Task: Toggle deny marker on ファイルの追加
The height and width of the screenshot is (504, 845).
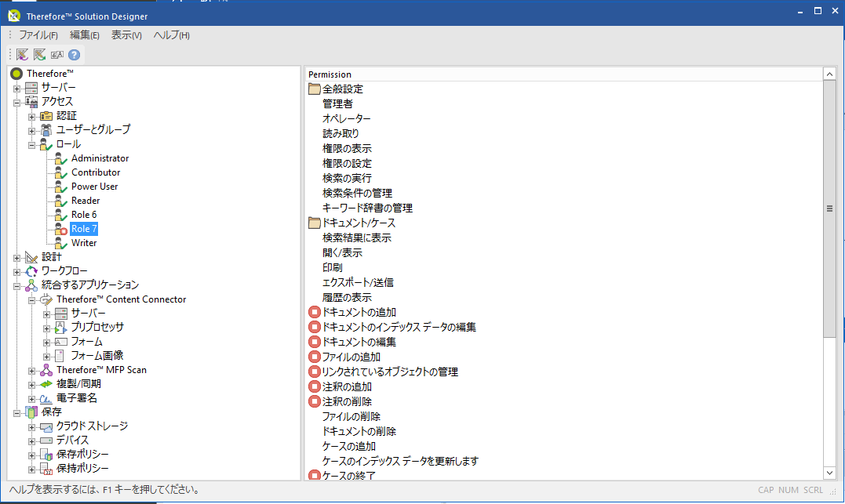Action: (x=314, y=357)
